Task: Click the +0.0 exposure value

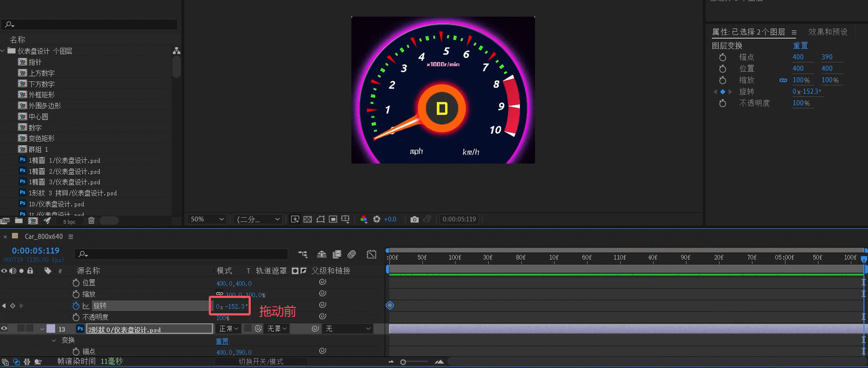Action: (x=390, y=219)
